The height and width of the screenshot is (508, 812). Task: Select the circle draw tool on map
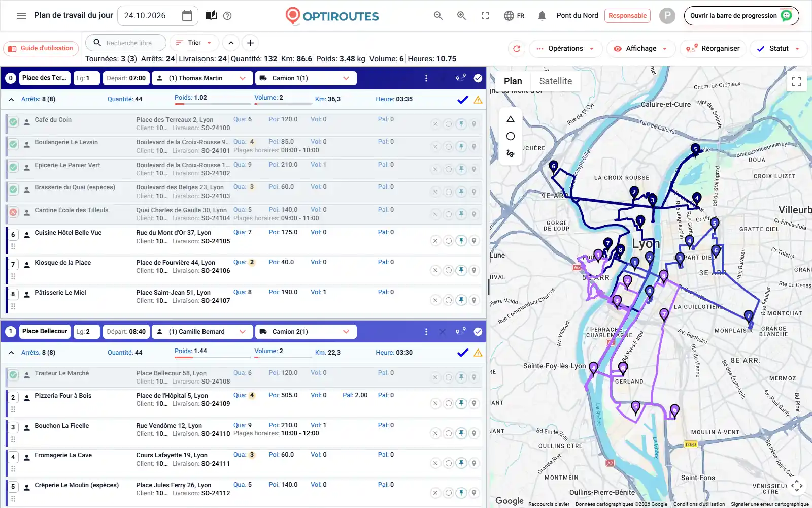pos(511,136)
